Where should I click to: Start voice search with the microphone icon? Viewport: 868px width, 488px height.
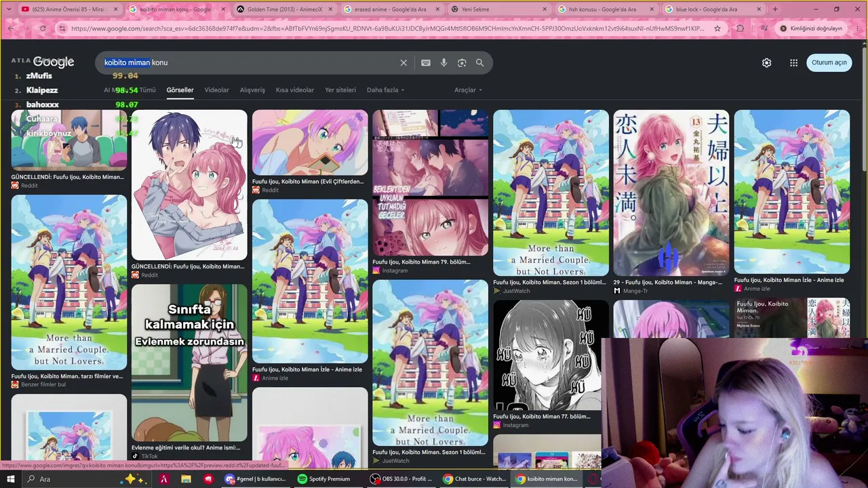pyautogui.click(x=443, y=62)
